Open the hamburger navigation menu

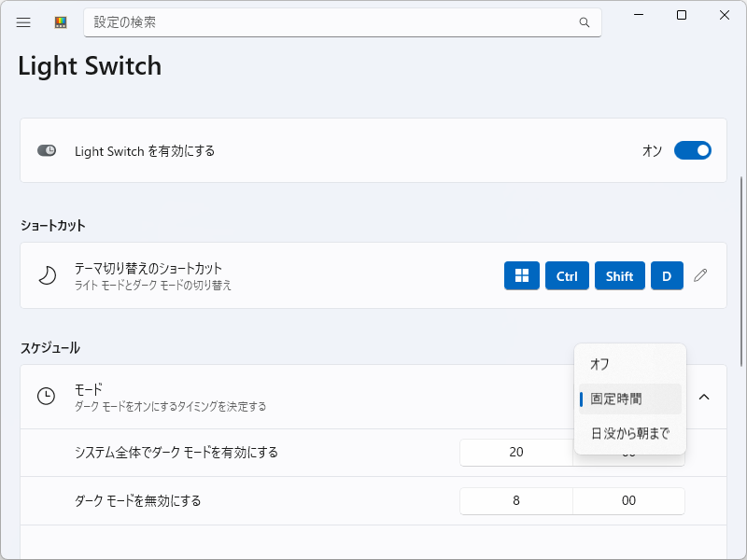23,22
